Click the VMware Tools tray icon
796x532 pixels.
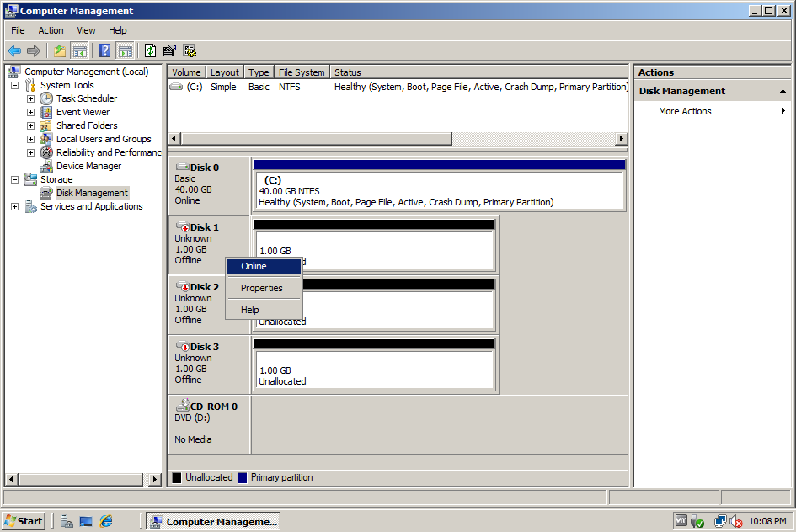click(681, 520)
